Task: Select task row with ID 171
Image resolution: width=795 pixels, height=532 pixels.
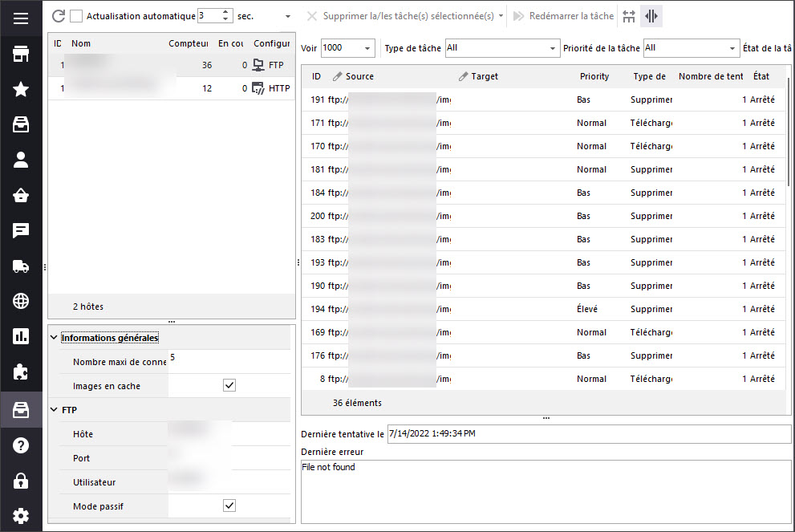Action: [x=544, y=124]
